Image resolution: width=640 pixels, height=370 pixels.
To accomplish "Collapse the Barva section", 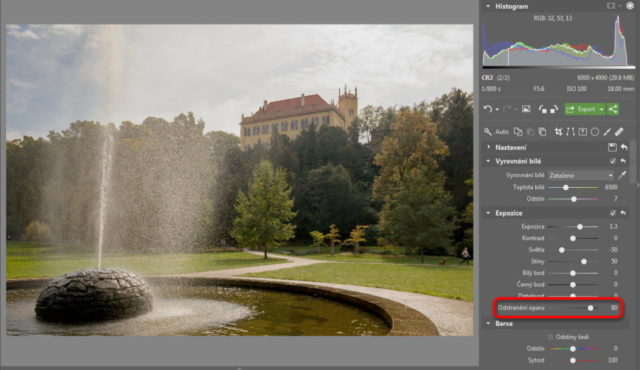I will click(488, 323).
